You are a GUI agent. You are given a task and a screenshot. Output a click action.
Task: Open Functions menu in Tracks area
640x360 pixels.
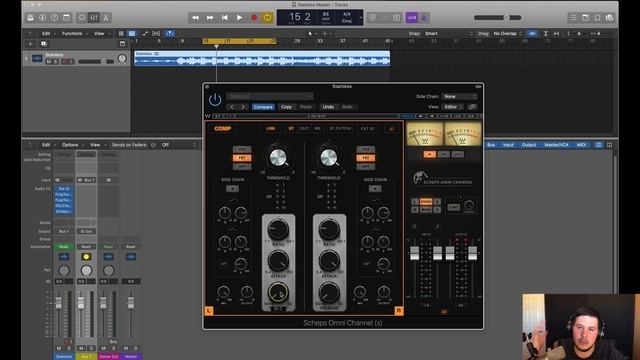tap(72, 33)
